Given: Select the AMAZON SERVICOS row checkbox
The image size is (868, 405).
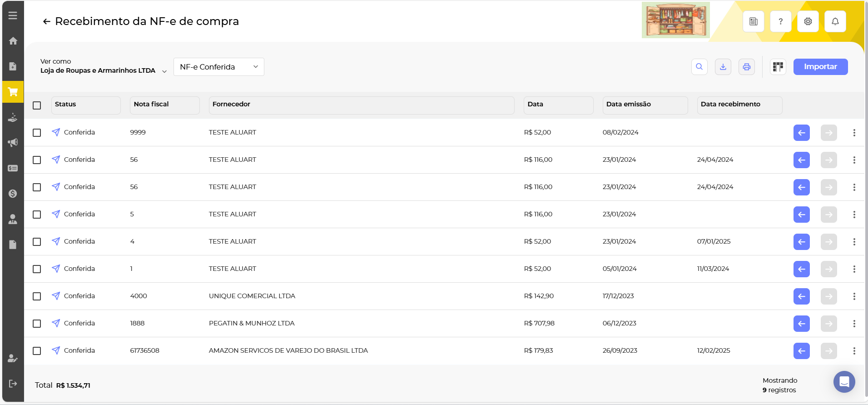Looking at the screenshot, I should pos(37,351).
